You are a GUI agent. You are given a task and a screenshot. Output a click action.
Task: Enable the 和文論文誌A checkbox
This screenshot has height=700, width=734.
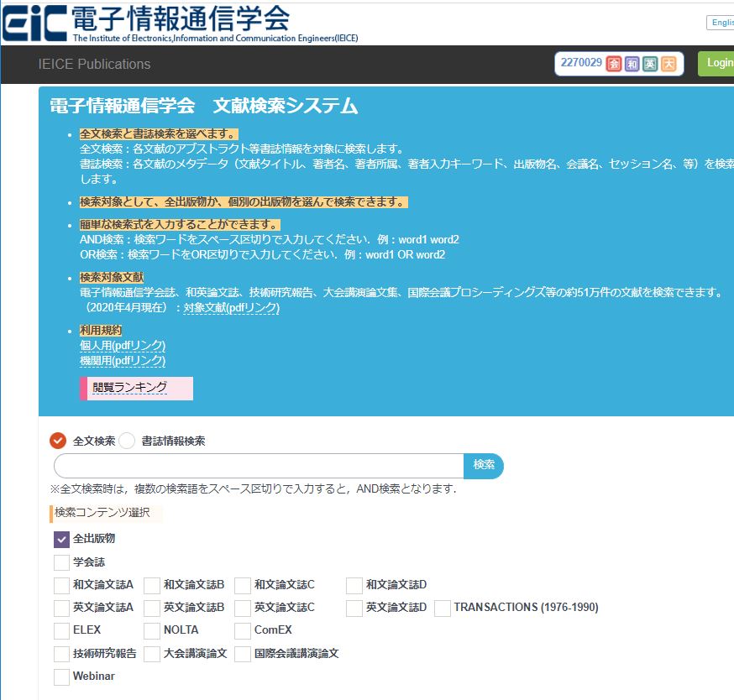click(62, 585)
